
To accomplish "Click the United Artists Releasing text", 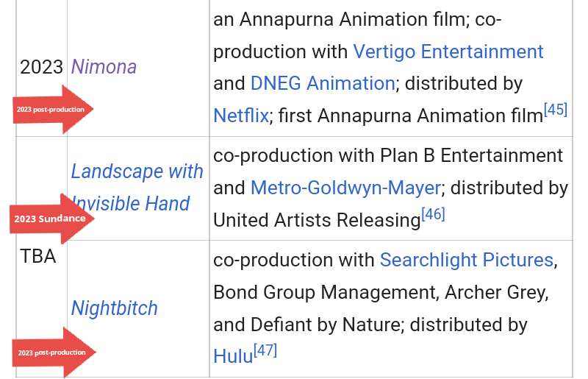I will coord(316,220).
